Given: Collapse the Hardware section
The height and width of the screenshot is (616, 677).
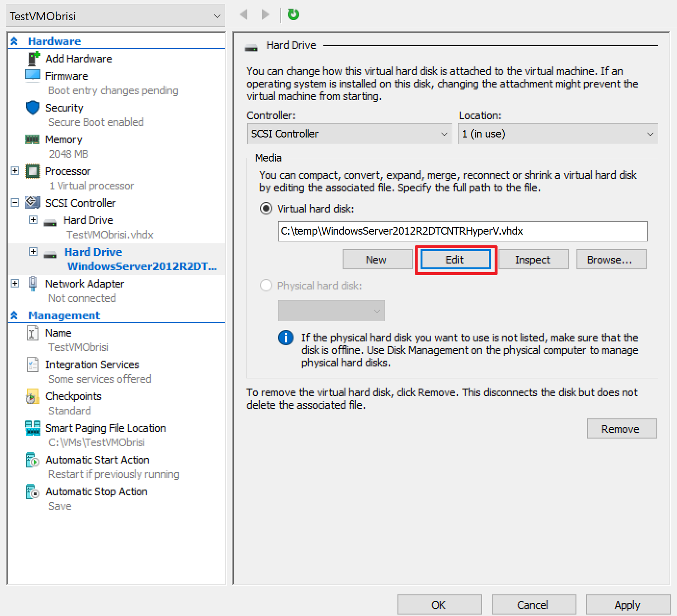Looking at the screenshot, I should [13, 40].
